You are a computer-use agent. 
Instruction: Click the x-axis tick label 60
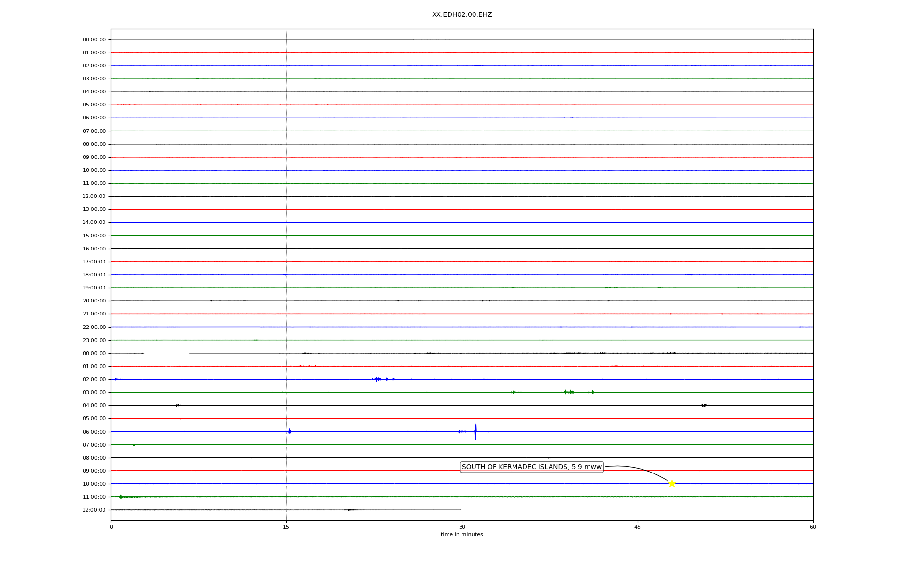tap(813, 527)
